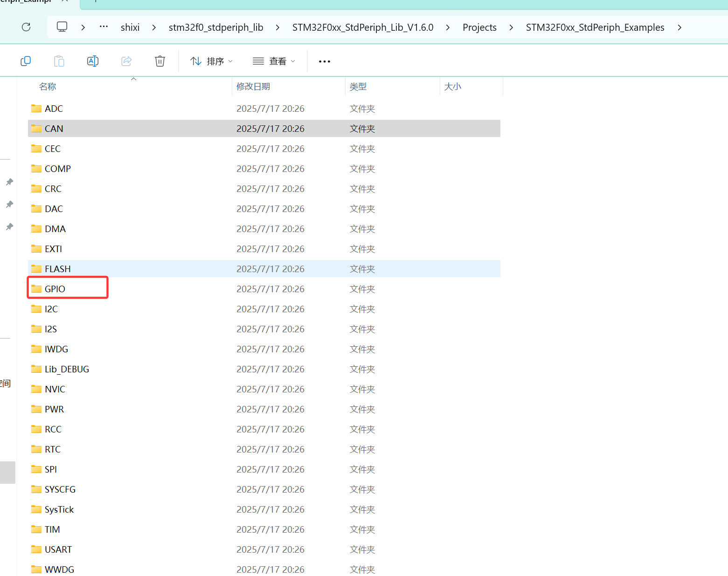Image resolution: width=728 pixels, height=576 pixels.
Task: Select the PWR folder name
Action: coord(54,409)
